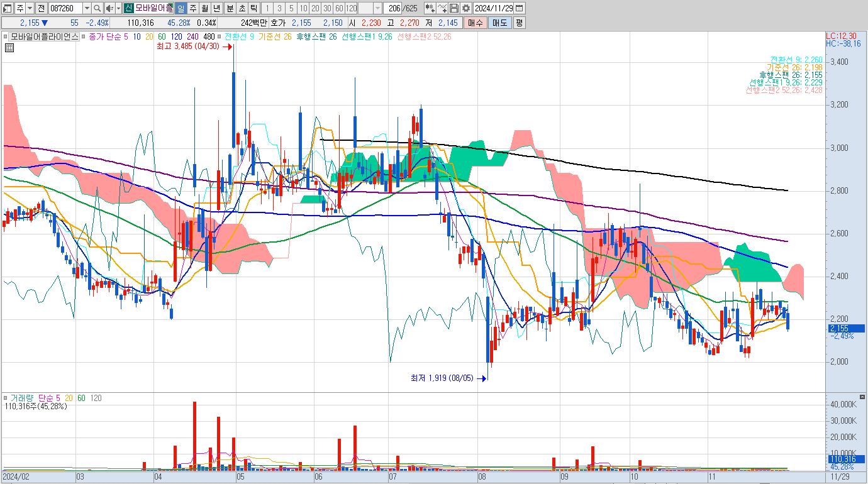
Task: Select the 분 minute chart tab
Action: pyautogui.click(x=229, y=8)
